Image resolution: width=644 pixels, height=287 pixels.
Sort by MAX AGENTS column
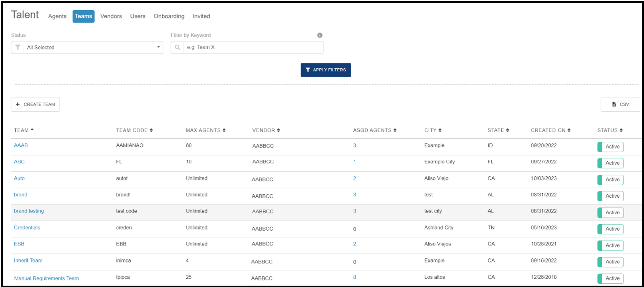tap(206, 130)
